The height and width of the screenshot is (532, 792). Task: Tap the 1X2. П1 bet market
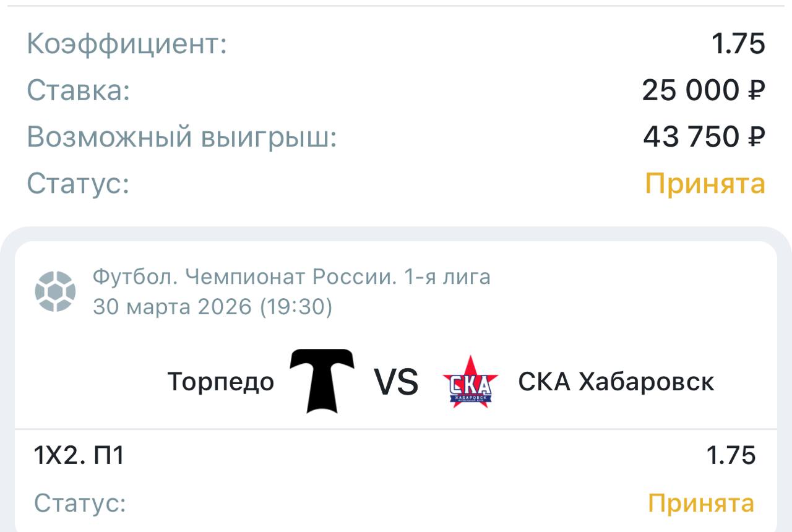pyautogui.click(x=79, y=456)
